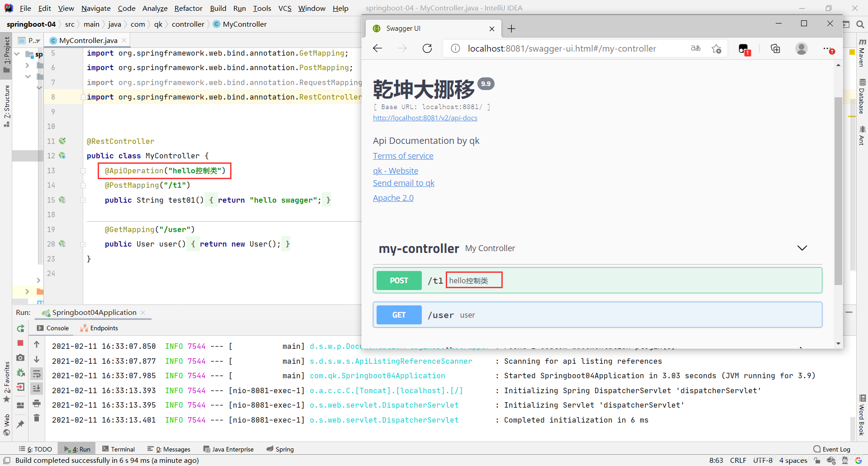This screenshot has width=868, height=466.
Task: Click the request mapping gutter icon on line 20
Action: point(62,244)
